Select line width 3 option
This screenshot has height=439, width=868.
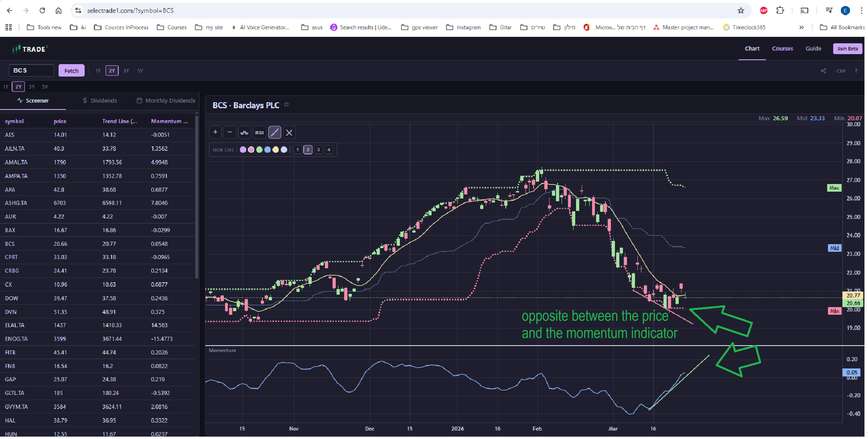[x=318, y=150]
